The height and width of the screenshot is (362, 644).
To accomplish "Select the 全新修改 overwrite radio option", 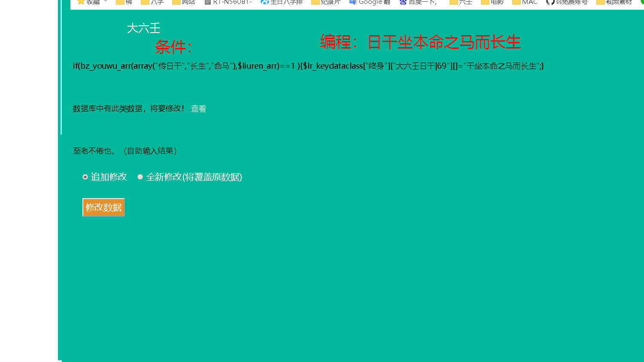I will (140, 177).
